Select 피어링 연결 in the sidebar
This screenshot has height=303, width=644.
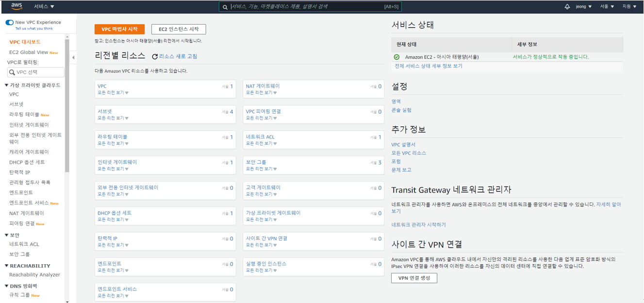[x=22, y=224]
